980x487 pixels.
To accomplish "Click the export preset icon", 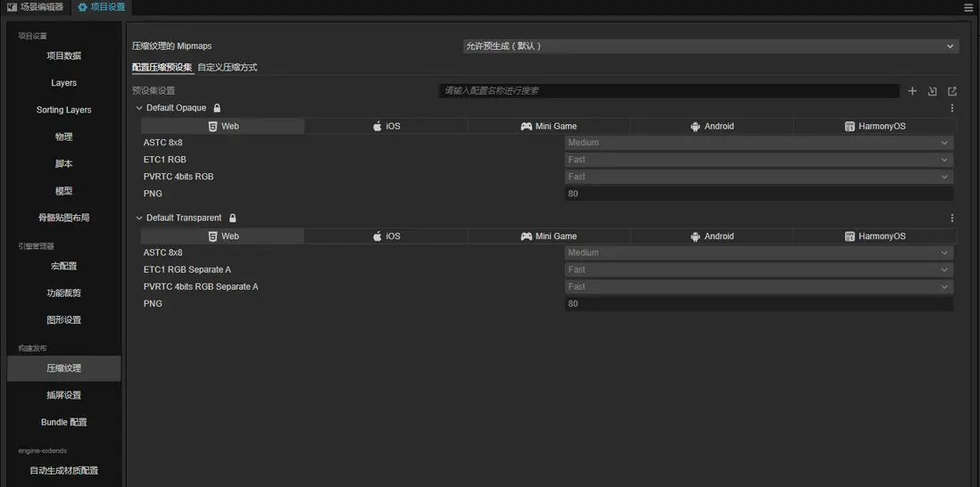I will (x=951, y=91).
